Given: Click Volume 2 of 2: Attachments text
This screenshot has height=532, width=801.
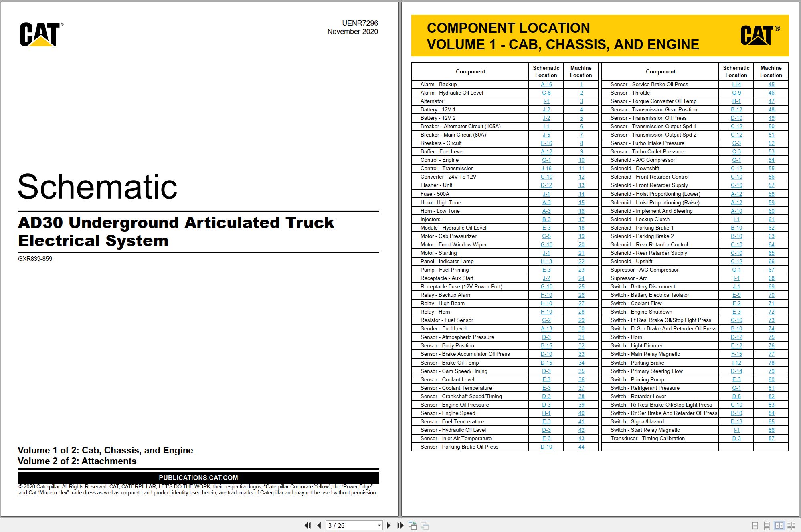Looking at the screenshot, I should tap(77, 461).
